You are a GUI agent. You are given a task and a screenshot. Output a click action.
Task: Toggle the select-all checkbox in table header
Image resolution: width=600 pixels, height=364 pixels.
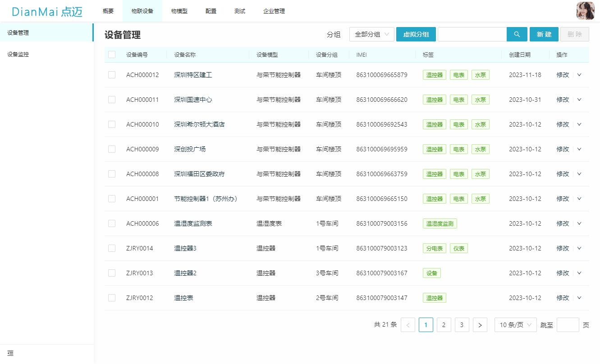112,55
